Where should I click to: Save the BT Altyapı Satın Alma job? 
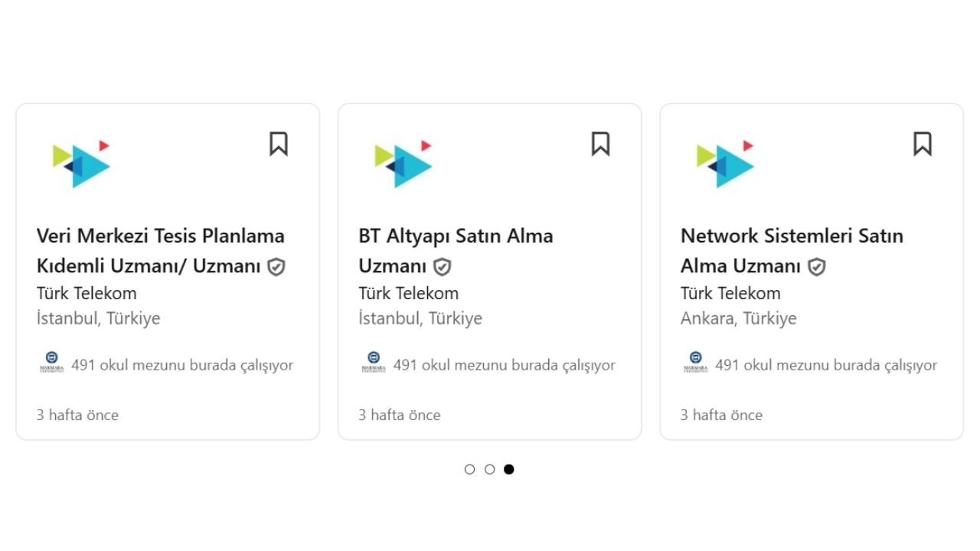(x=600, y=144)
